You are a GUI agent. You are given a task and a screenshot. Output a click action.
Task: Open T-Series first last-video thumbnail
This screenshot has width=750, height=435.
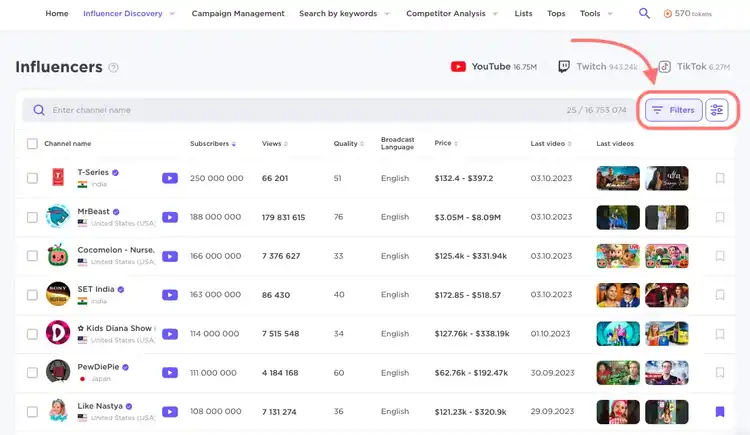point(618,178)
